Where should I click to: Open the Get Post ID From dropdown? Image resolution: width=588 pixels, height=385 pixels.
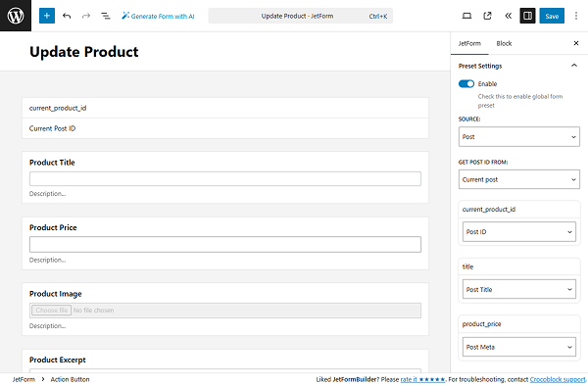[x=519, y=179]
